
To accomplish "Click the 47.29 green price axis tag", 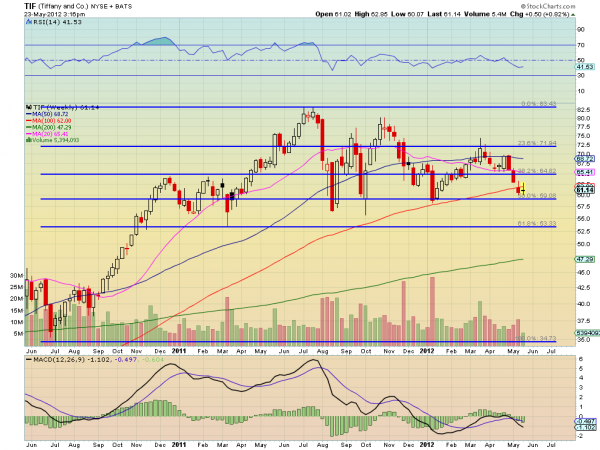I will 585,259.
